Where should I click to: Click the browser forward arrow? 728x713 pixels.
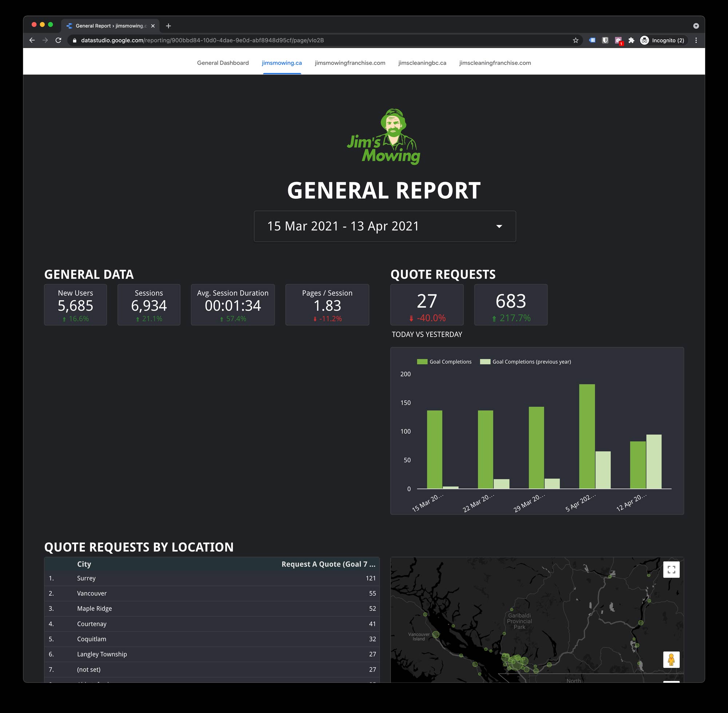click(x=45, y=40)
